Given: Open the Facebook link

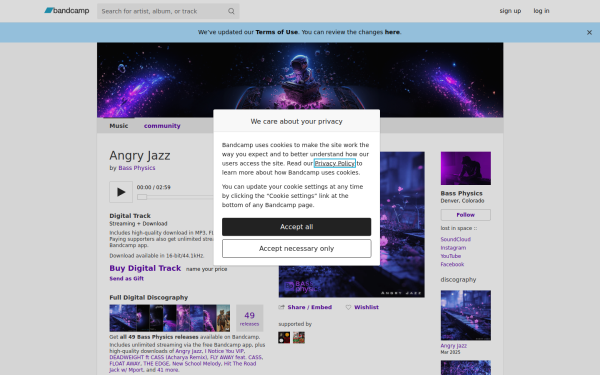Looking at the screenshot, I should (x=452, y=264).
